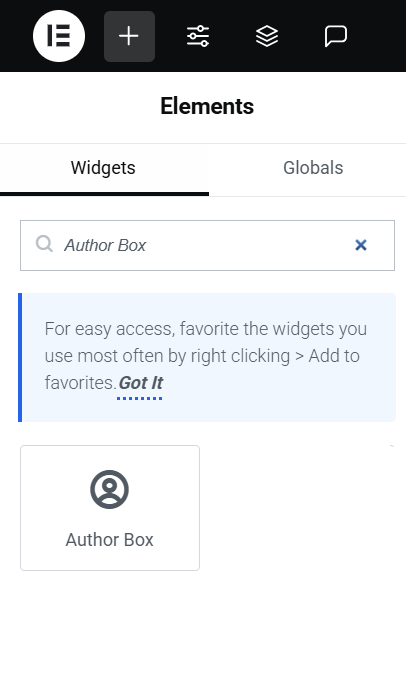Switch to the Globals tab
Viewport: 406px width, 673px height.
313,168
